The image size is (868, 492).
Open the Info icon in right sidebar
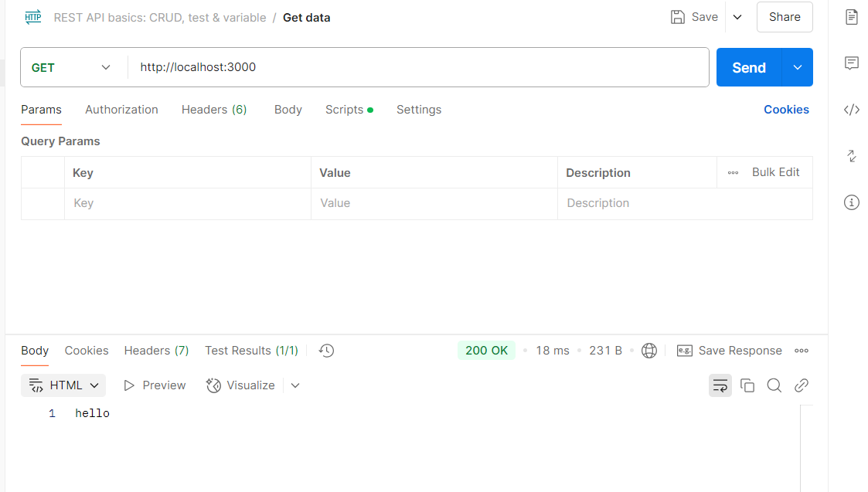tap(852, 202)
